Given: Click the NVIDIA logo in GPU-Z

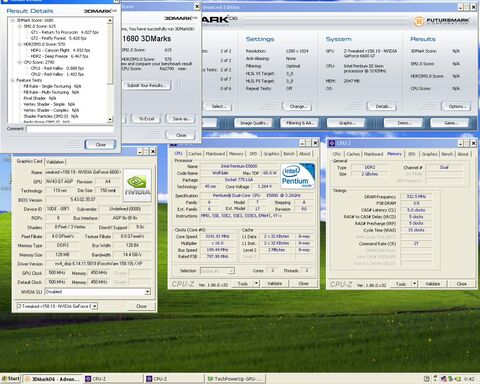Looking at the screenshot, I should [137, 185].
